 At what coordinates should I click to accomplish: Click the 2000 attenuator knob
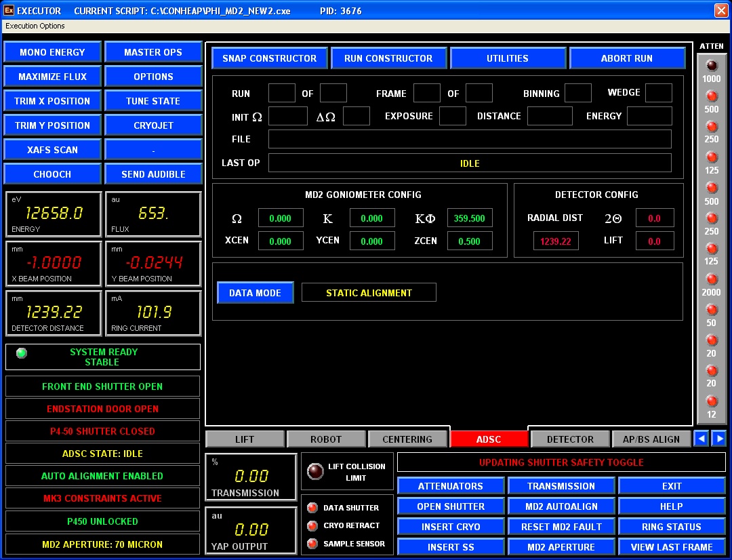point(712,279)
